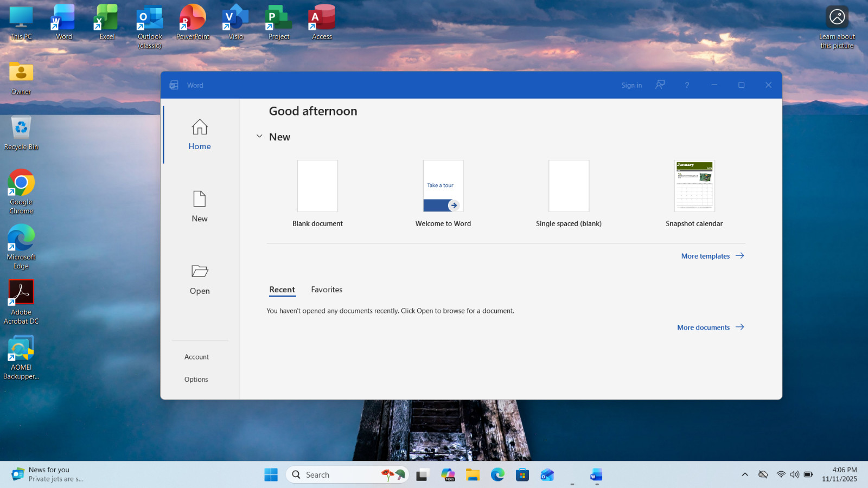
Task: Select the This PC desktop icon
Action: pos(21,23)
